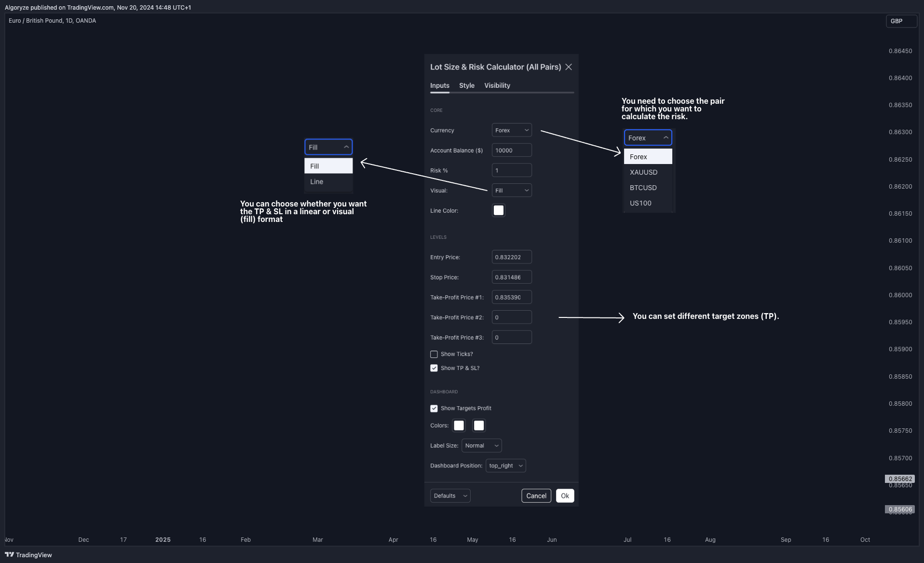Open the first Colors swatch
924x563 pixels.
[459, 426]
